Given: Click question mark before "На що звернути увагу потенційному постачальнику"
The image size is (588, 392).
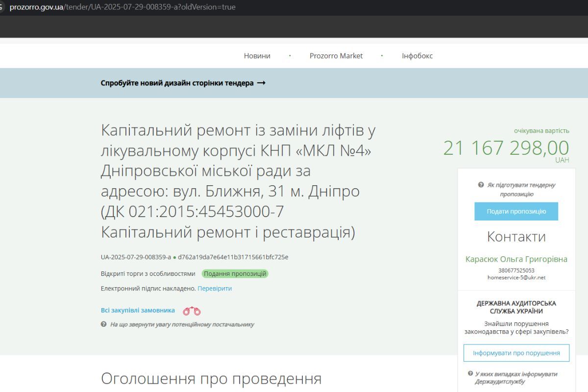Looking at the screenshot, I should tap(103, 324).
